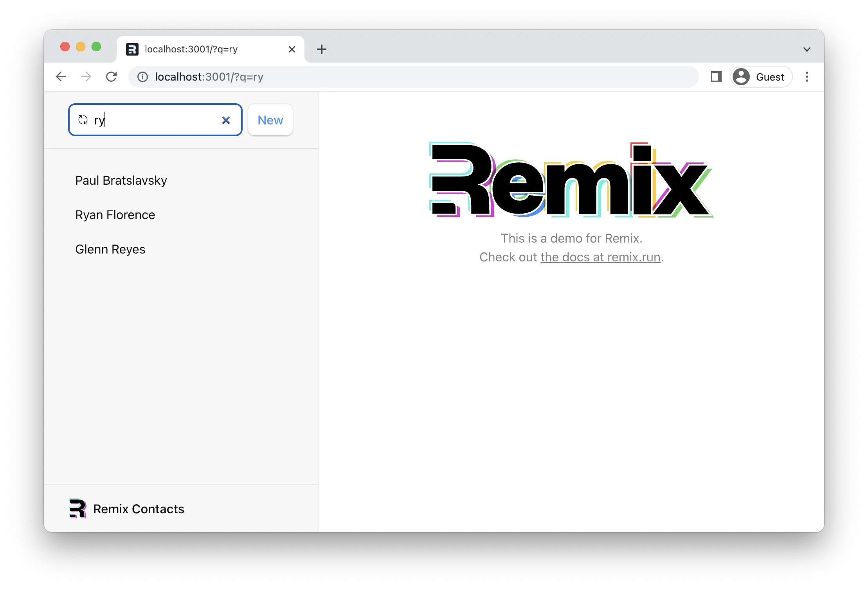Click the Remix Contacts sidebar title
The width and height of the screenshot is (868, 590).
click(139, 509)
